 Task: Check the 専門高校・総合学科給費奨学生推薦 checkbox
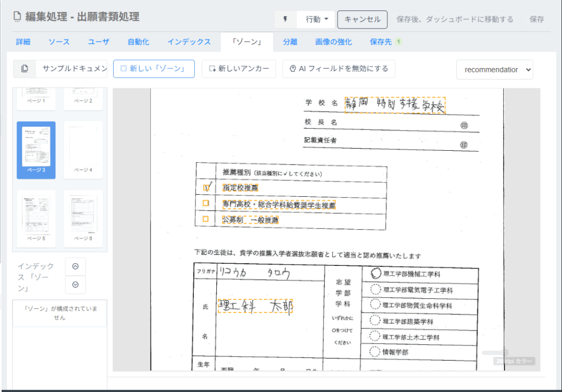click(x=205, y=203)
